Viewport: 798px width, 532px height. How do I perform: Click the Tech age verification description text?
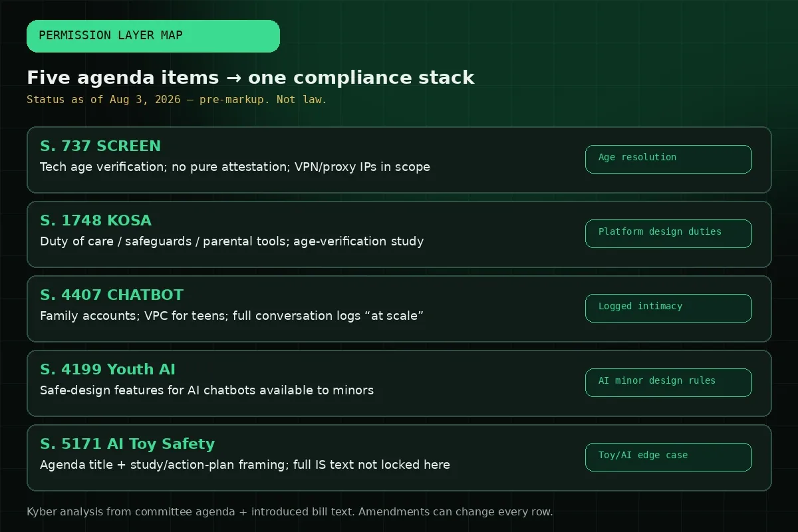pyautogui.click(x=235, y=167)
